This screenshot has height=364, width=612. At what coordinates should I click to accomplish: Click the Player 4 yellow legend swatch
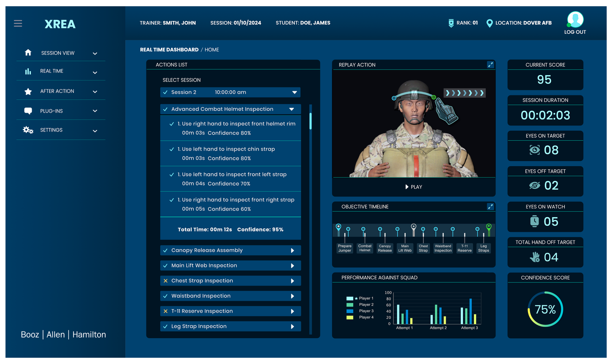(350, 317)
